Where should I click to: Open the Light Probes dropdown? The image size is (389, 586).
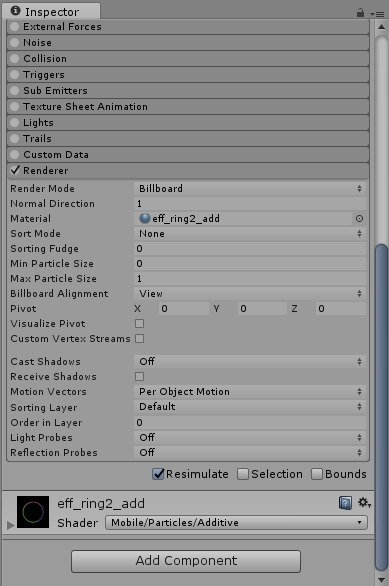pos(250,437)
